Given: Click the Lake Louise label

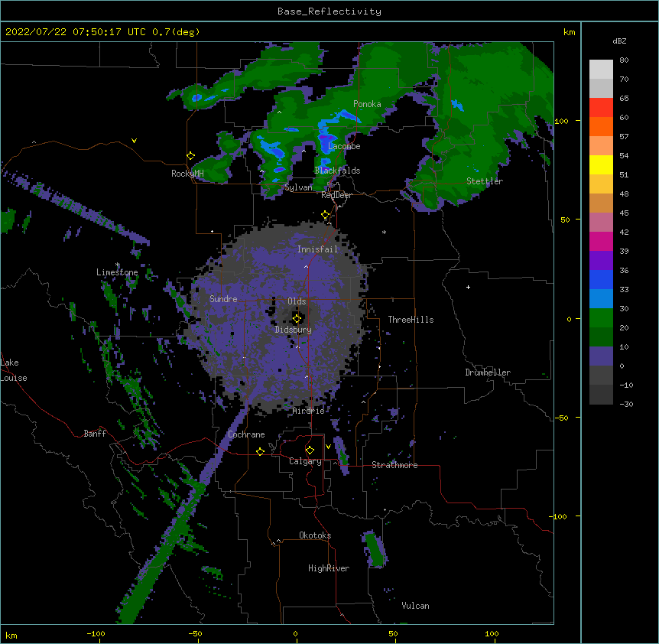Looking at the screenshot, I should (14, 370).
